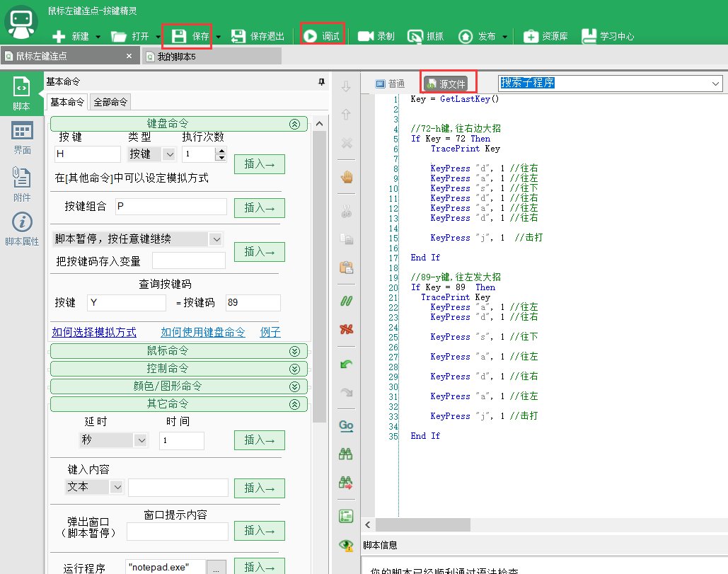This screenshot has width=728, height=574.
Task: Click the Go-to-line icon in editor toolbar
Action: (345, 425)
